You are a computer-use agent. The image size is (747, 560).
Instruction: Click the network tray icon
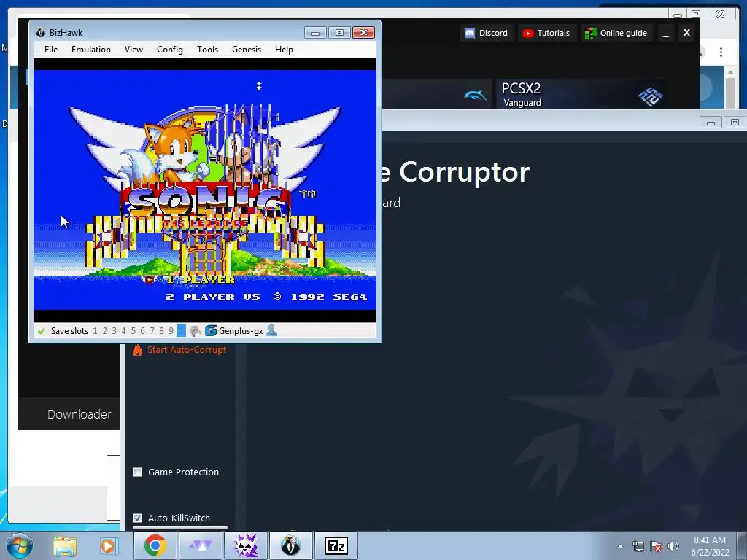pyautogui.click(x=638, y=546)
